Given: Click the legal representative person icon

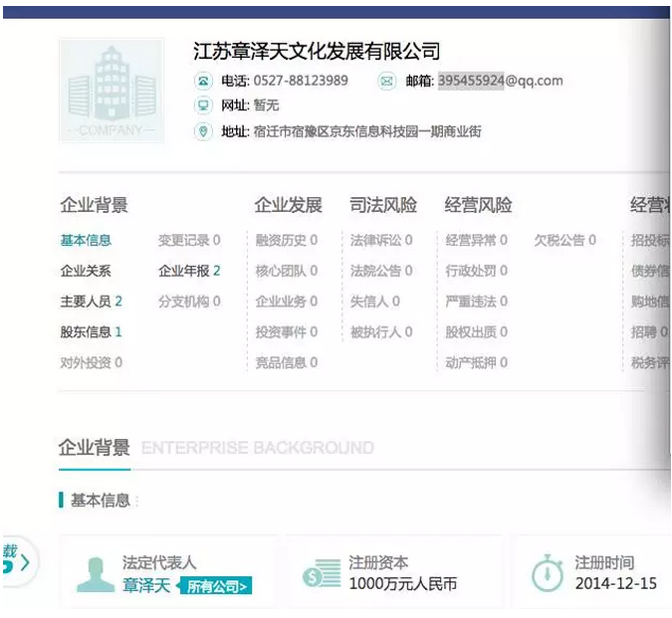Looking at the screenshot, I should pyautogui.click(x=96, y=574).
